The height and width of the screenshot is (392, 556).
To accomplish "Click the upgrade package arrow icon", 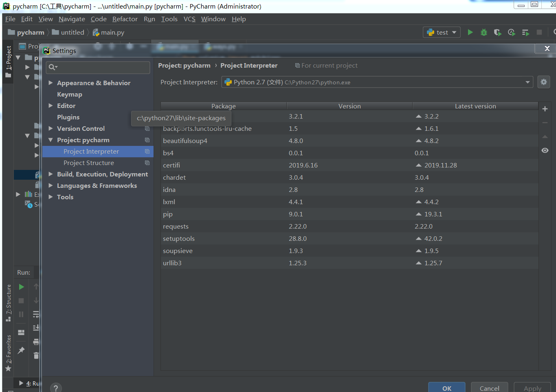I will 545,137.
